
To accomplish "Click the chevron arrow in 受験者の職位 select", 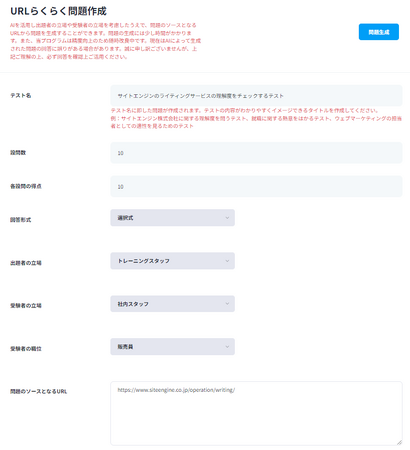I will coord(227,347).
